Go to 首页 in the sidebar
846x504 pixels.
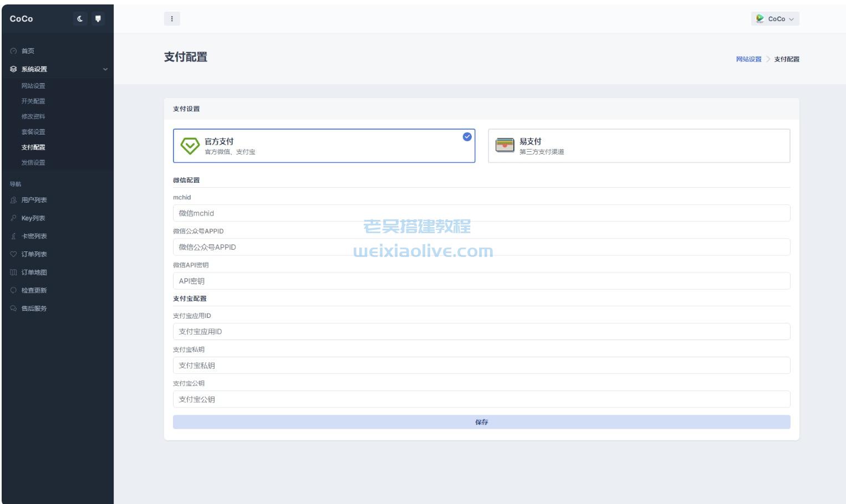click(28, 51)
